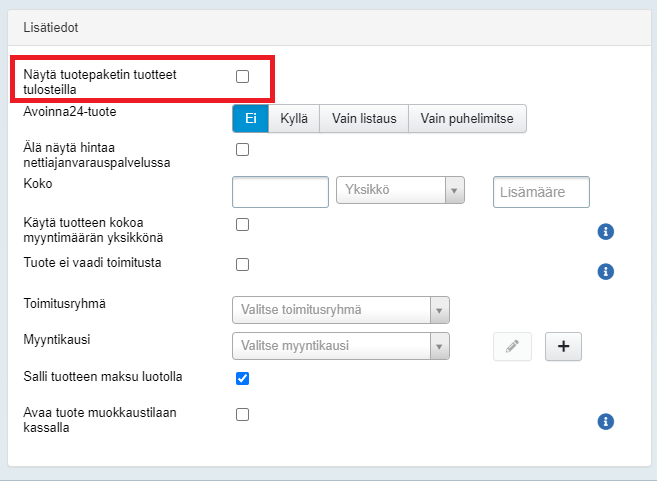Toggle the 'Tuote ei vaadi toimitusta' checkbox
This screenshot has height=481, width=657.
point(242,264)
